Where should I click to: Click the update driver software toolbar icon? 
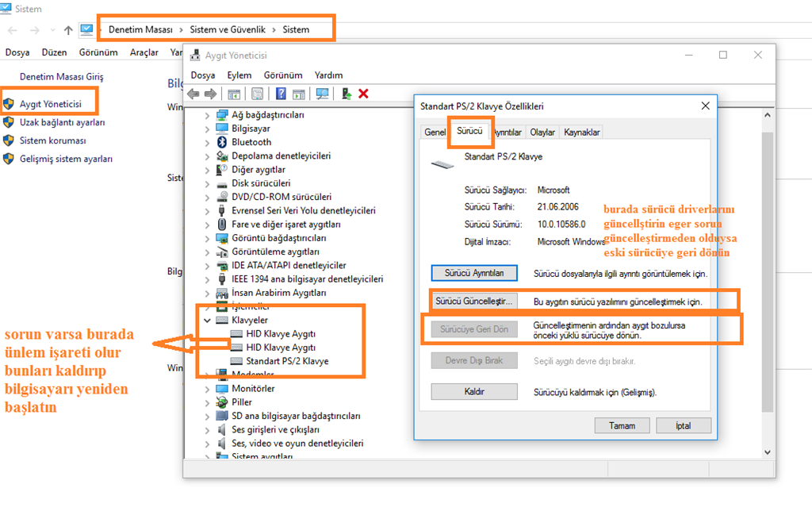(x=346, y=94)
